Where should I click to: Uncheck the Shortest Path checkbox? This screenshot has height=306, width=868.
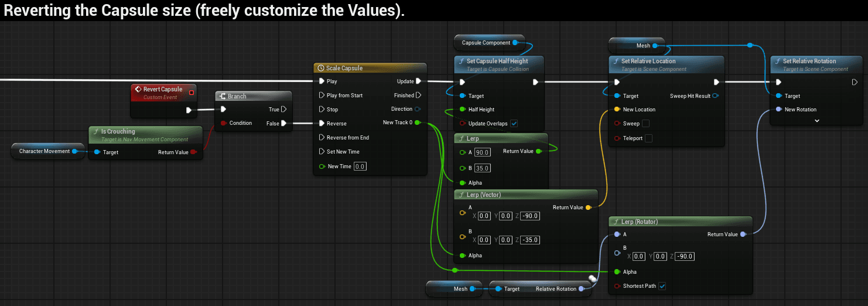click(x=662, y=286)
